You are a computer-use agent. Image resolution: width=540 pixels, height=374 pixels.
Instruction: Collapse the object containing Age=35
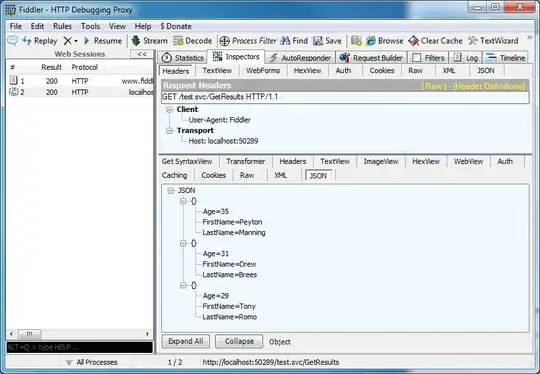(183, 201)
